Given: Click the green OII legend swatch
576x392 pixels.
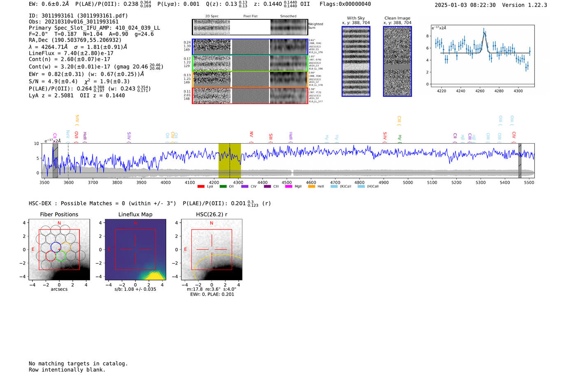Looking at the screenshot, I should [223, 187].
